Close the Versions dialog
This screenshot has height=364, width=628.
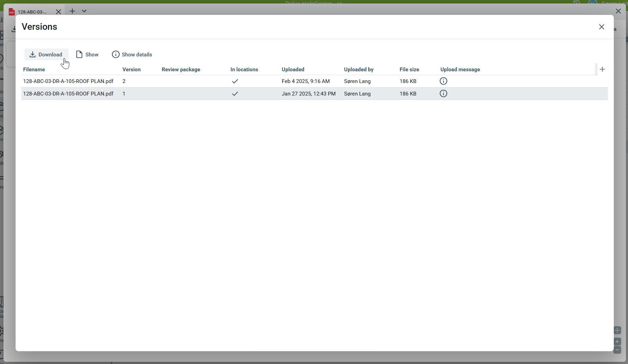[601, 27]
